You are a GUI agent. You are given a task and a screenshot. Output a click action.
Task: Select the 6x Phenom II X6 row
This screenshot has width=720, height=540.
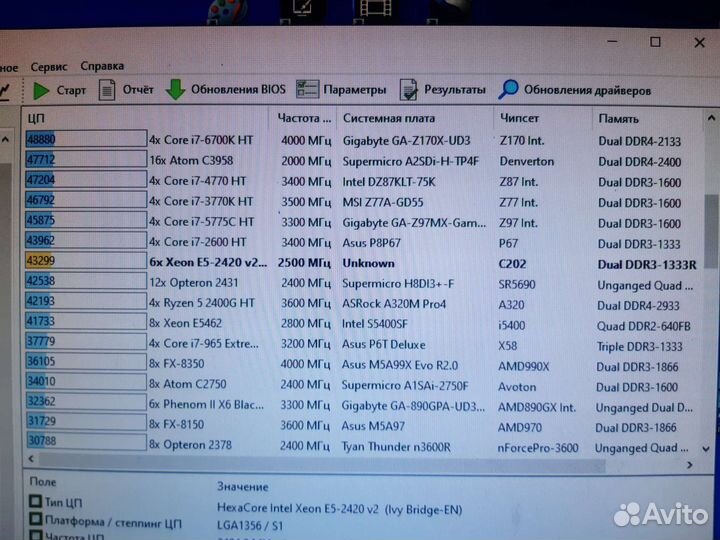tap(206, 405)
